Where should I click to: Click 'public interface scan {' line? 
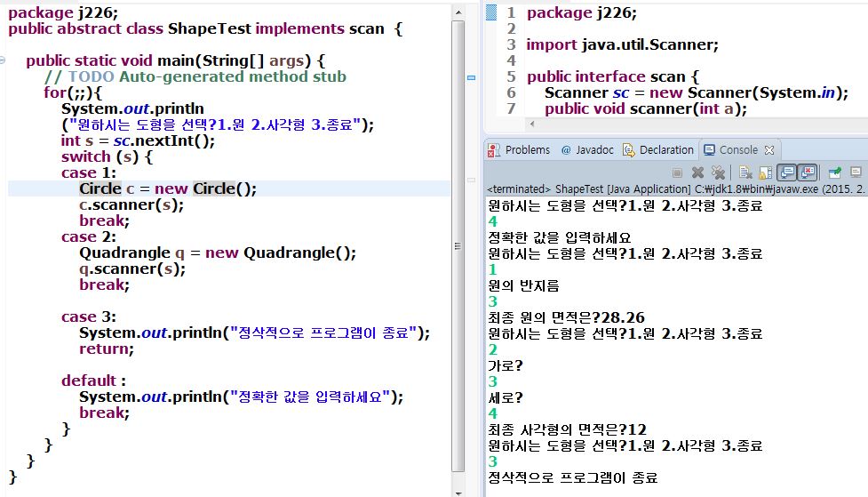[613, 76]
